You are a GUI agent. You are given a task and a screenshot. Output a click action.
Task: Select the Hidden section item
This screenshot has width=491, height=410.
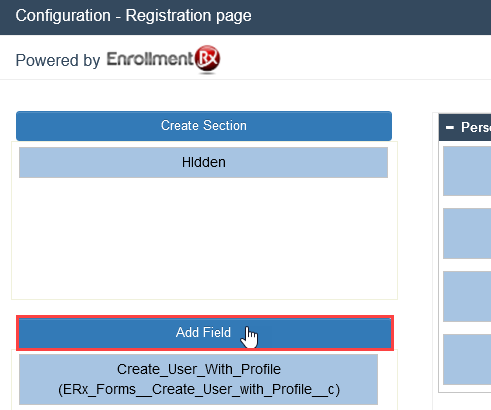pyautogui.click(x=203, y=162)
